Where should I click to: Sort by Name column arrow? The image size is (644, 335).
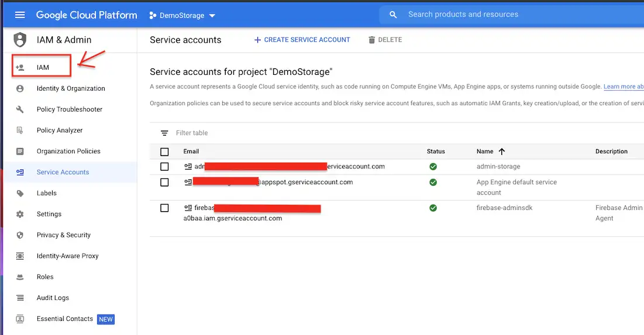click(x=501, y=151)
